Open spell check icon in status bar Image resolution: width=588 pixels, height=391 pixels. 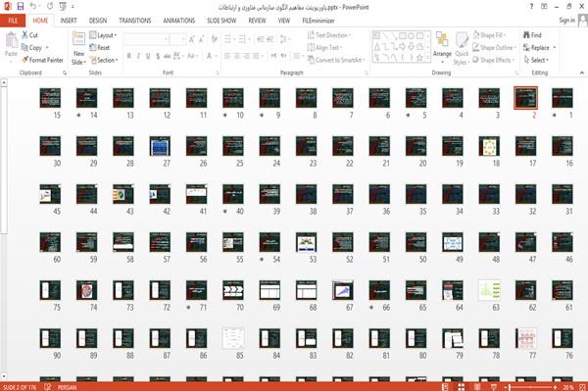tap(48, 387)
